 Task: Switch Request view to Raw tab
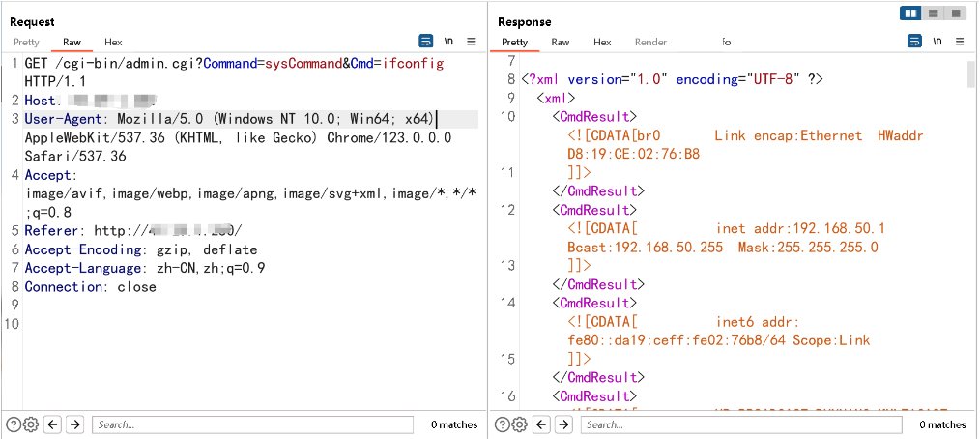(x=72, y=43)
